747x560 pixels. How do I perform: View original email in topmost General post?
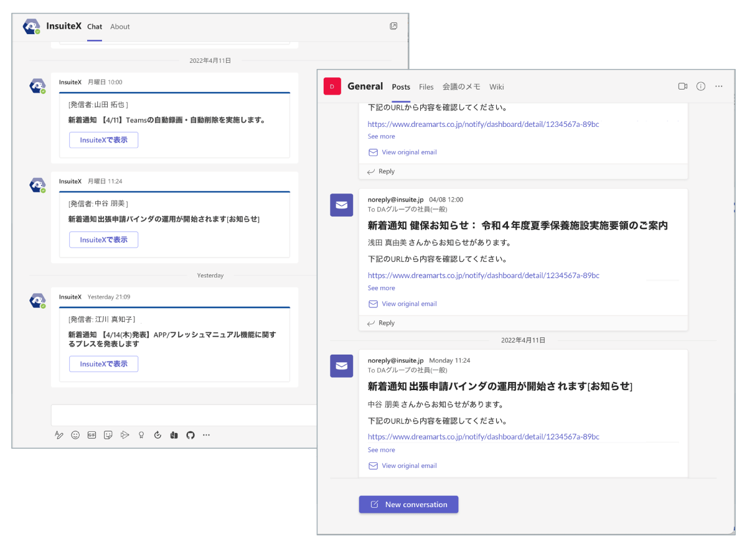[x=403, y=152]
